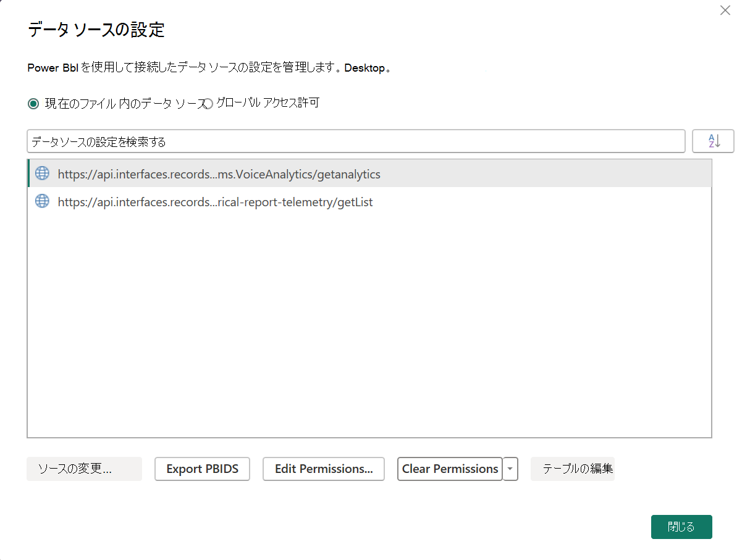Switch to グローバルアクセス許可 option

pyautogui.click(x=208, y=103)
